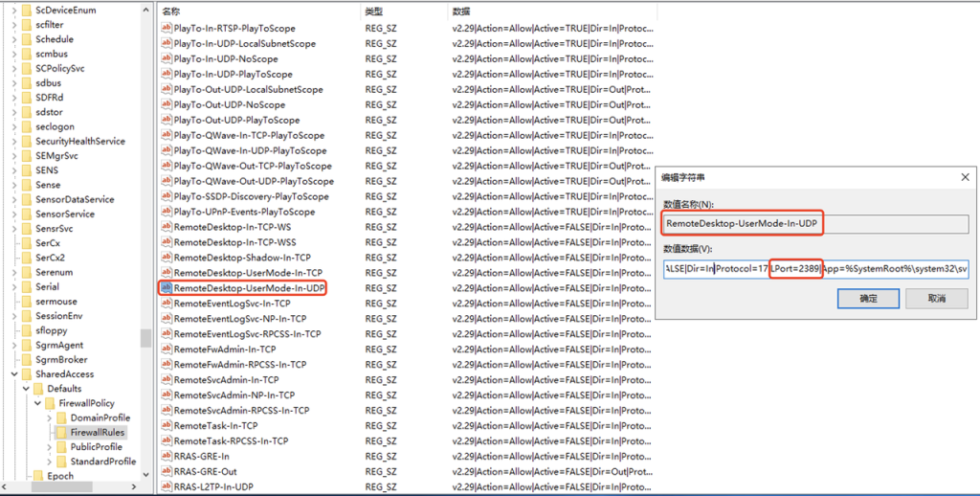Select the PublicProfile key in tree
Screen dimensions: 980x496
coord(96,446)
